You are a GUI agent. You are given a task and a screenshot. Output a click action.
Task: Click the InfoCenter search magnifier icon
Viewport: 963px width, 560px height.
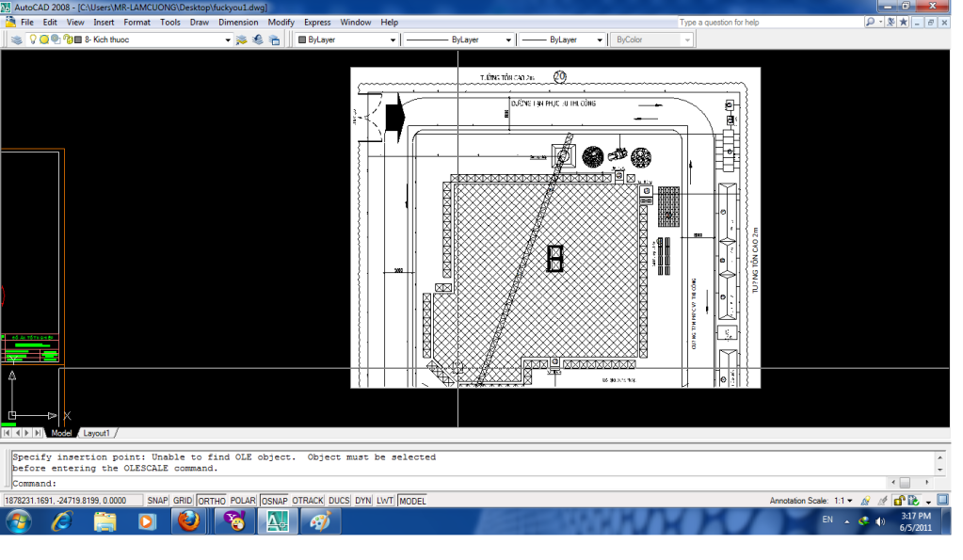[870, 22]
